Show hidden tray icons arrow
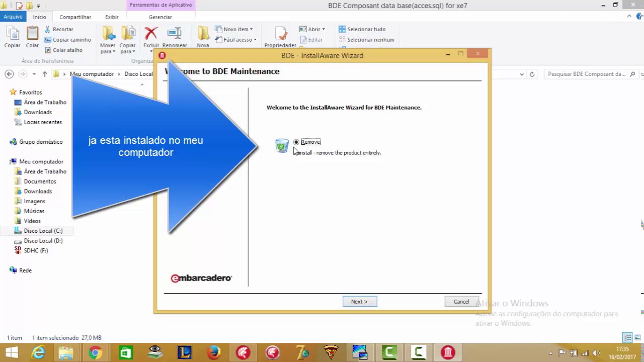644x362 pixels. click(550, 353)
